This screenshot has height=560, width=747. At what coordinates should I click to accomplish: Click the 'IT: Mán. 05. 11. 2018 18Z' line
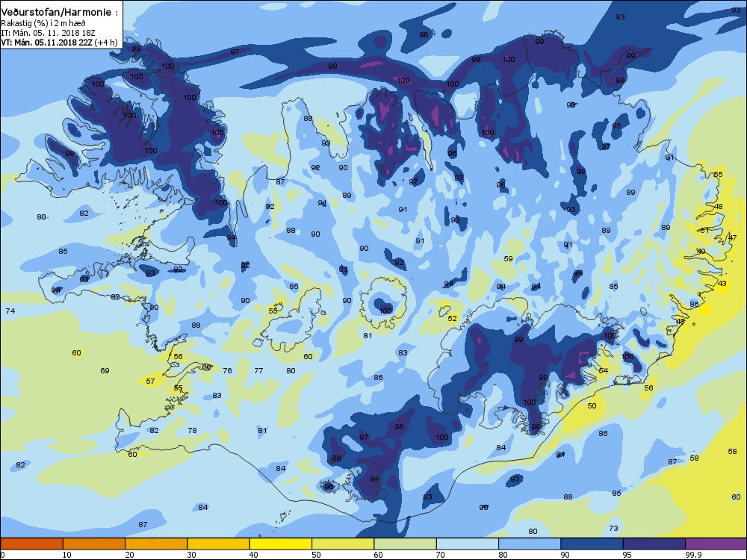pyautogui.click(x=48, y=33)
